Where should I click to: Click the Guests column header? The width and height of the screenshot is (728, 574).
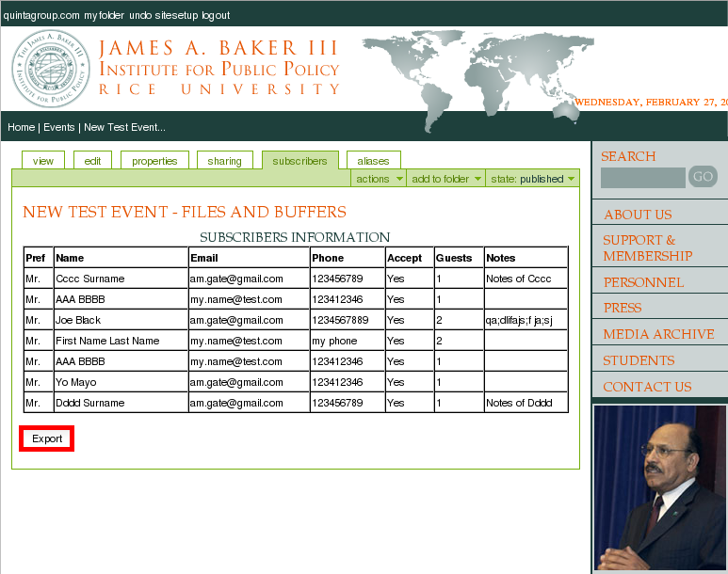tap(459, 258)
